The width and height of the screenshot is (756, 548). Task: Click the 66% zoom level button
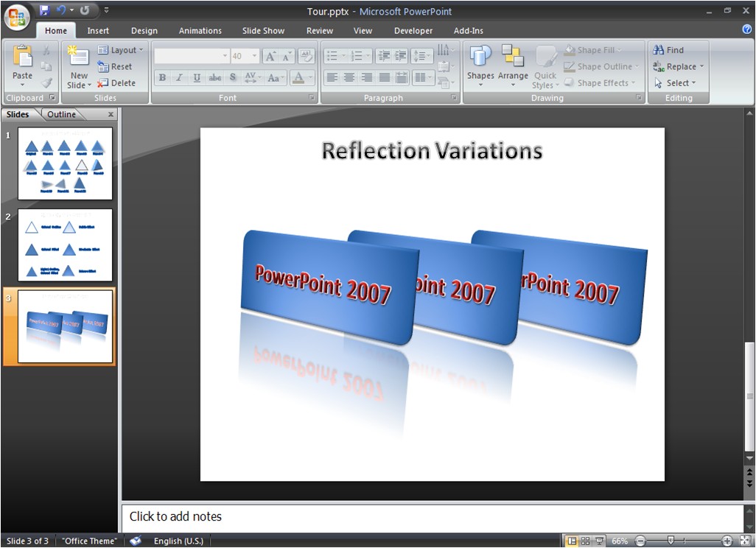pos(620,541)
